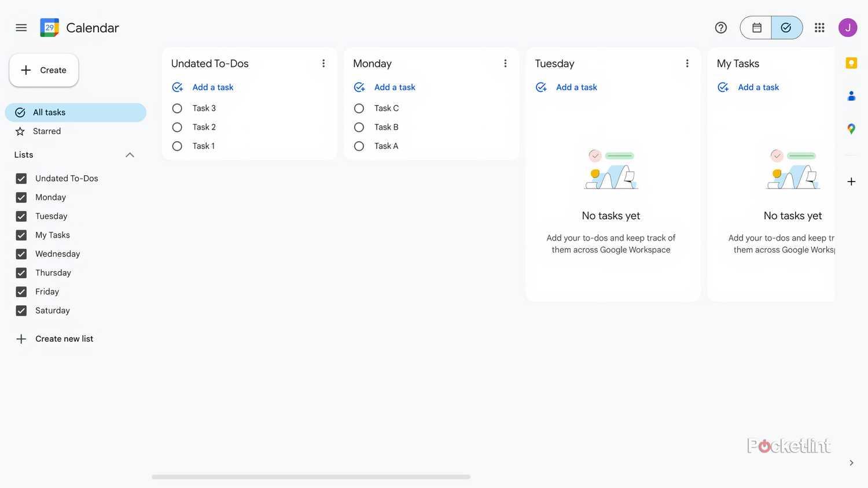Click the horizontal scrollbar at bottom

(311, 477)
